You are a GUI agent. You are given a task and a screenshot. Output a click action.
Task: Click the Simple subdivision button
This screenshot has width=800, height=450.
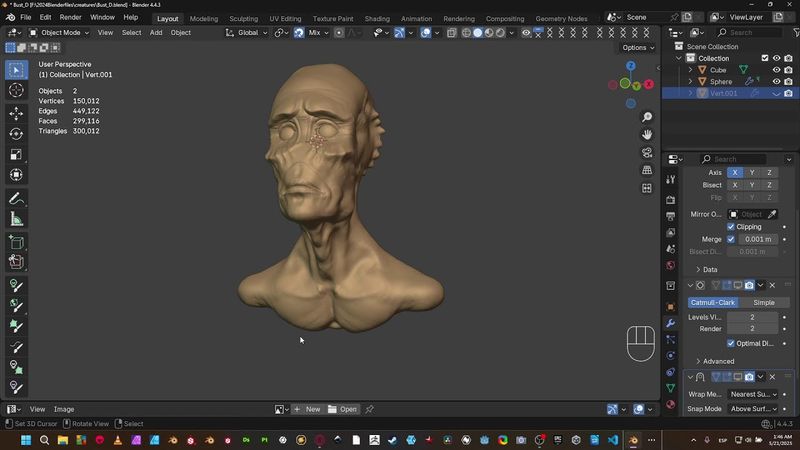764,303
